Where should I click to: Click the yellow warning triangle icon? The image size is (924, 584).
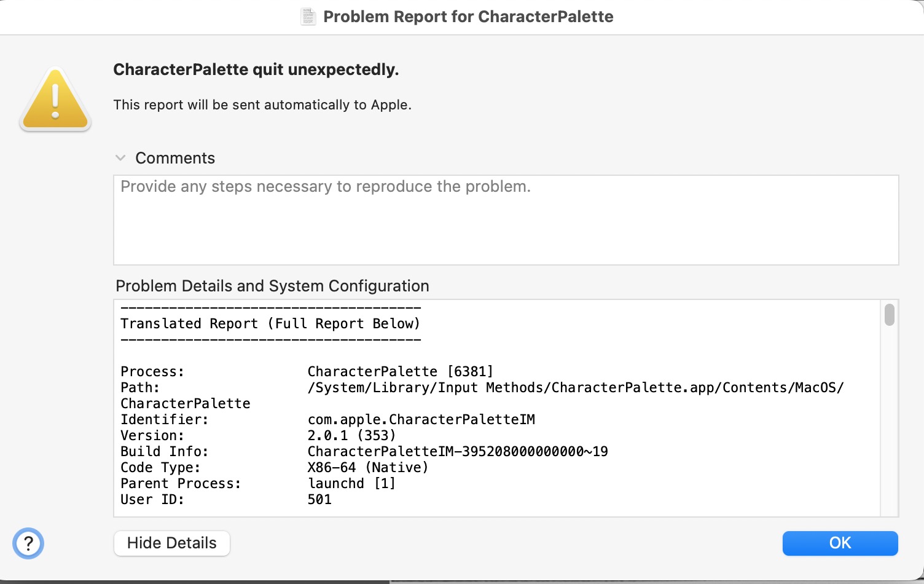[x=55, y=100]
